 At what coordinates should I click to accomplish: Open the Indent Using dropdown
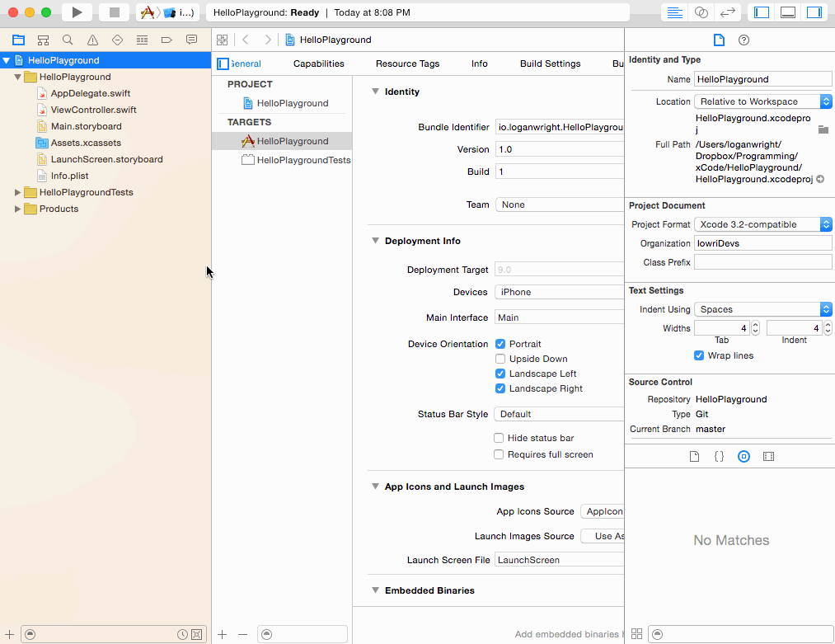763,309
